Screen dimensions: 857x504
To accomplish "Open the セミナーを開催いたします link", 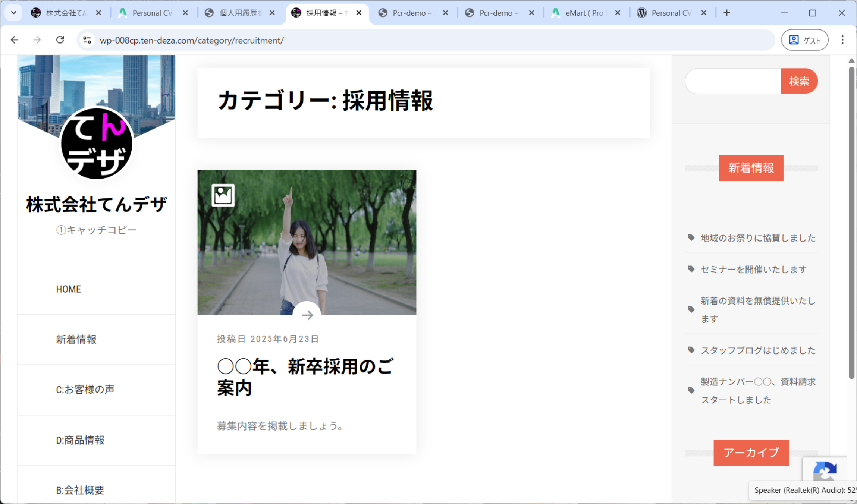I will click(753, 269).
